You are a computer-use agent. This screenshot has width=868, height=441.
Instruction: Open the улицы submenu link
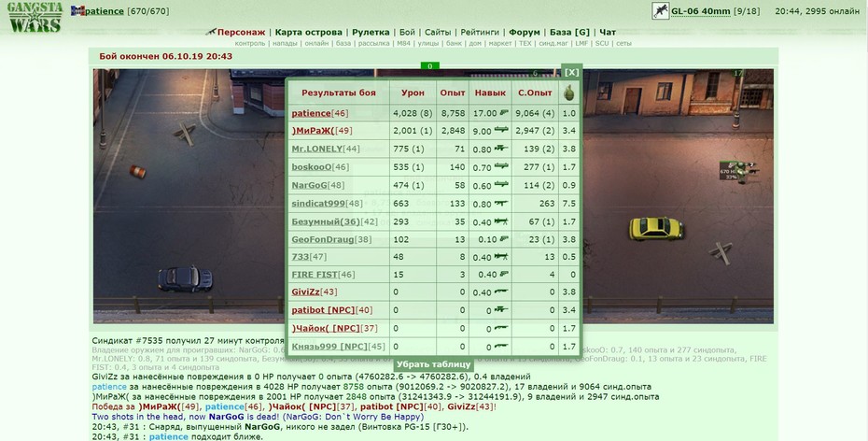[427, 43]
